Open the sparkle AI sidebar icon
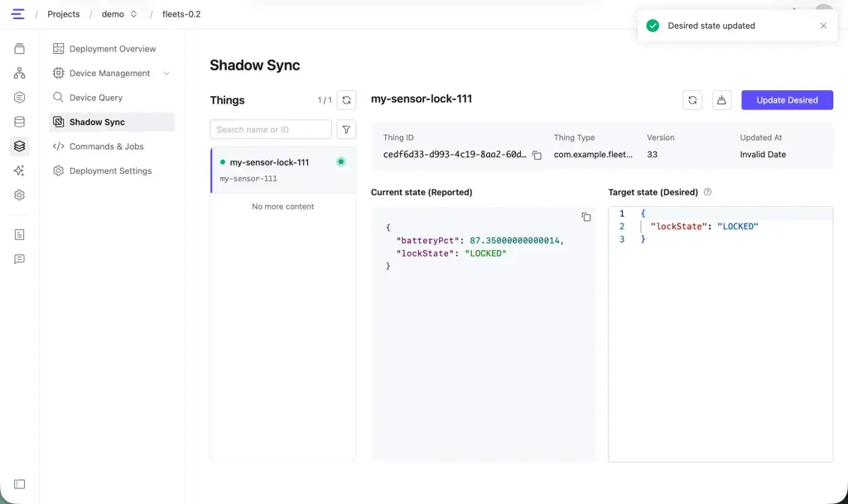The width and height of the screenshot is (848, 504). coord(20,170)
